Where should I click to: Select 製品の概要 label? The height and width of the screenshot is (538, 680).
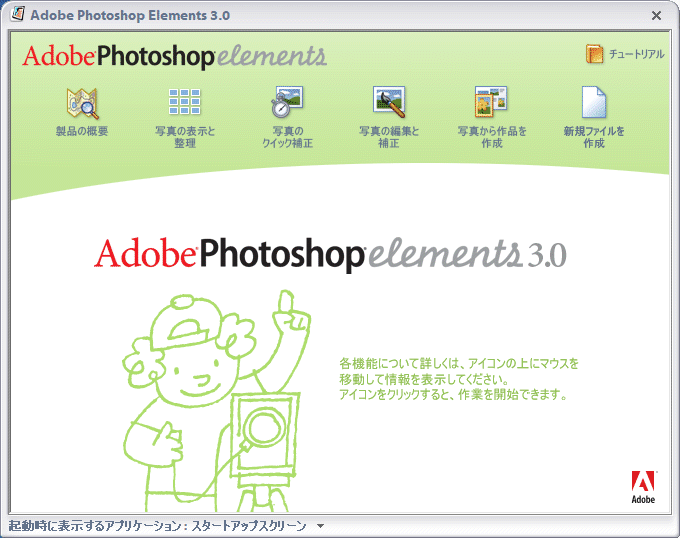pos(82,131)
